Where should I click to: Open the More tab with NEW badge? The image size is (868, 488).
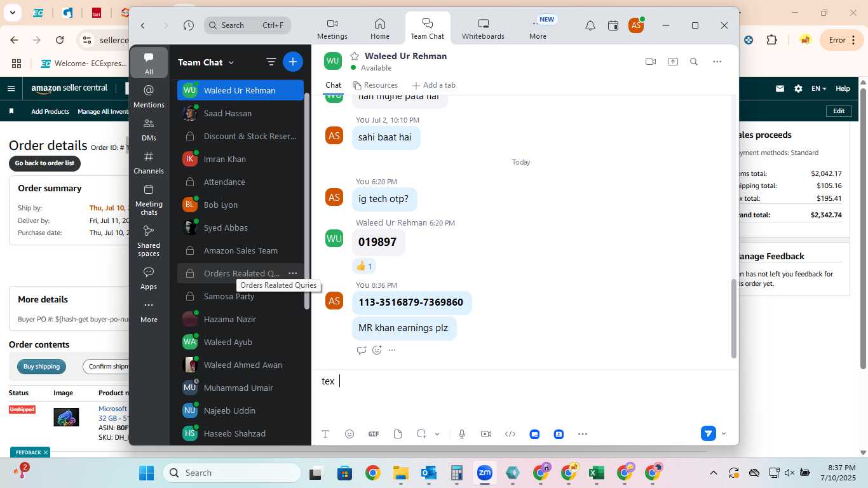point(538,29)
